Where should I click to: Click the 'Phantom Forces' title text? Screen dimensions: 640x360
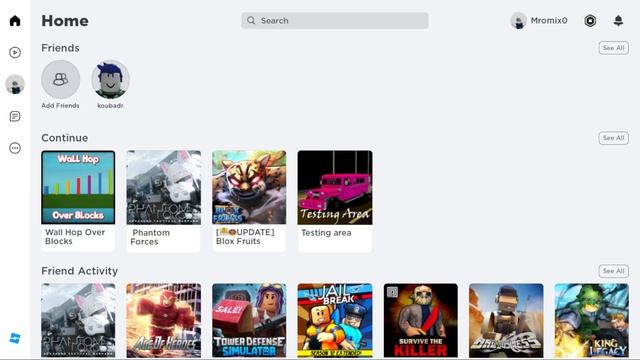click(151, 237)
